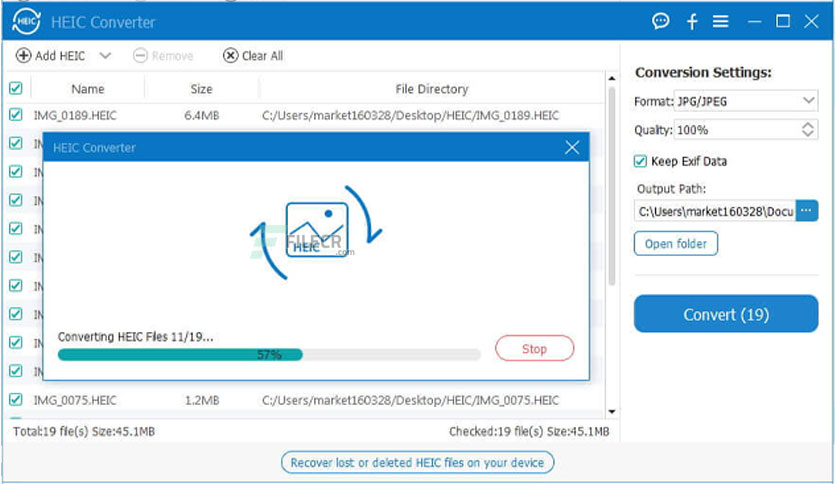
Task: Select the IMG_0189.HEIC file name
Action: 75,115
